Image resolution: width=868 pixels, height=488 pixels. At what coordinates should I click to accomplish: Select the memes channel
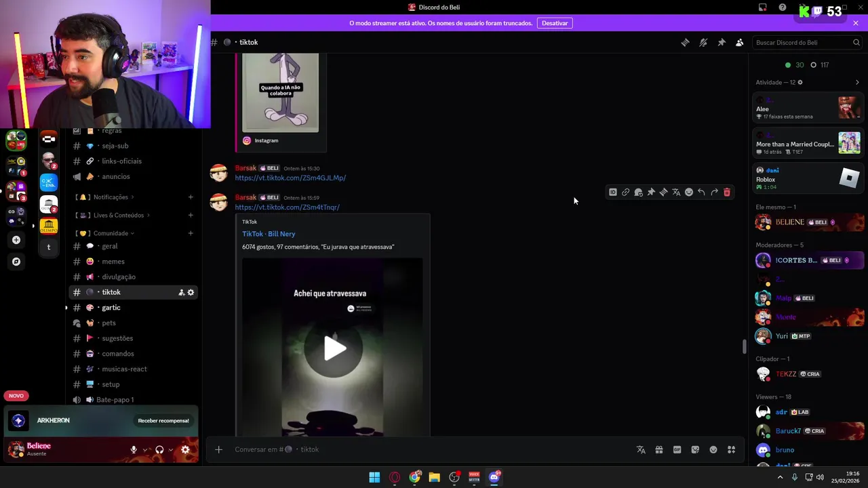click(133, 262)
